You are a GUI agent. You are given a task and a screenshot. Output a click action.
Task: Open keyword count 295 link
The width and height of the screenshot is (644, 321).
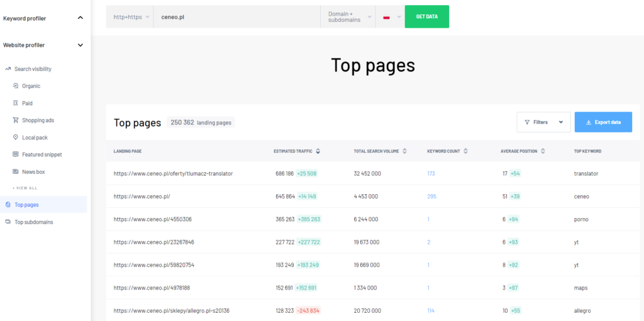(x=431, y=197)
